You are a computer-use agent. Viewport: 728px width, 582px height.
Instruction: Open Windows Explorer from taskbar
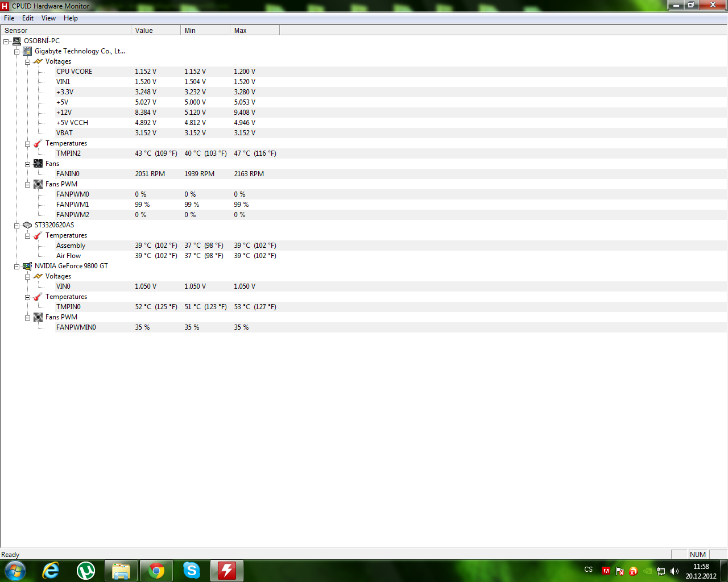(121, 571)
